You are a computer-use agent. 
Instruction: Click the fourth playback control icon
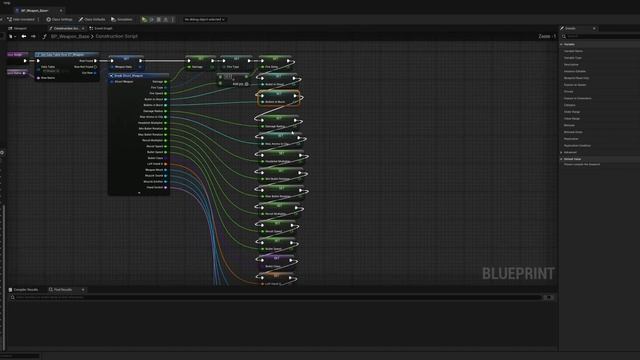pos(166,19)
